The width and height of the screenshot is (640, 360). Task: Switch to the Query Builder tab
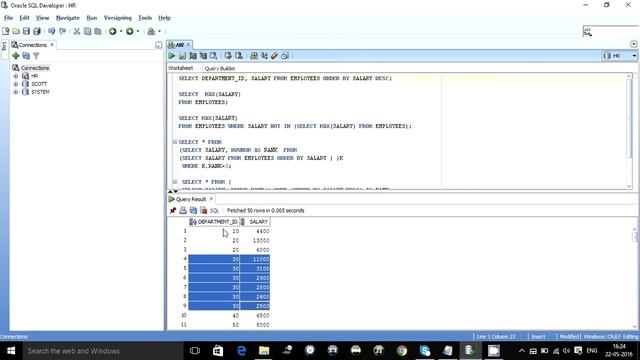click(220, 69)
